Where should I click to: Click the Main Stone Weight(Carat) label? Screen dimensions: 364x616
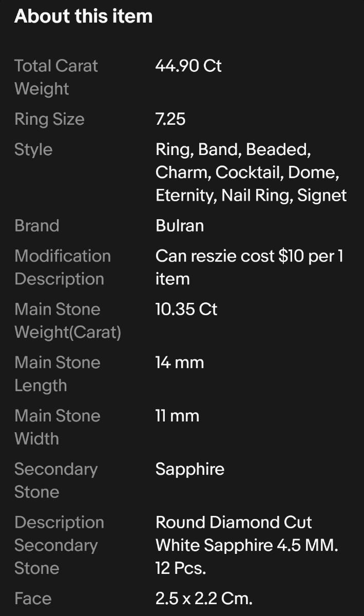pos(68,321)
